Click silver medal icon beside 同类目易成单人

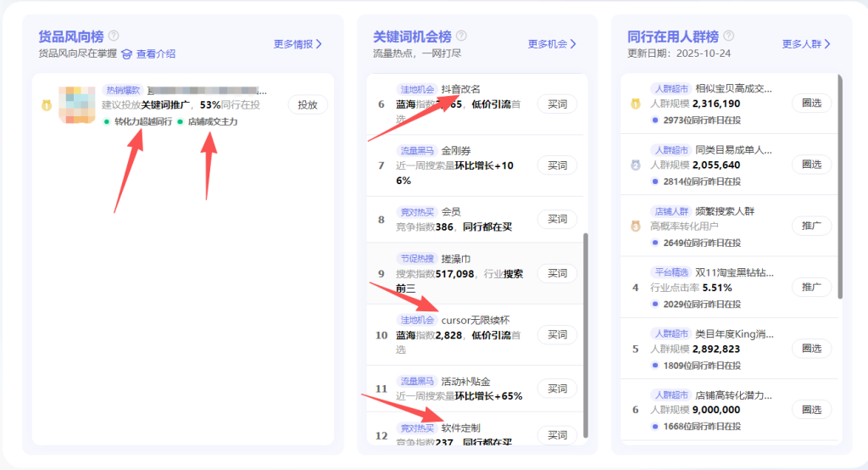(636, 165)
